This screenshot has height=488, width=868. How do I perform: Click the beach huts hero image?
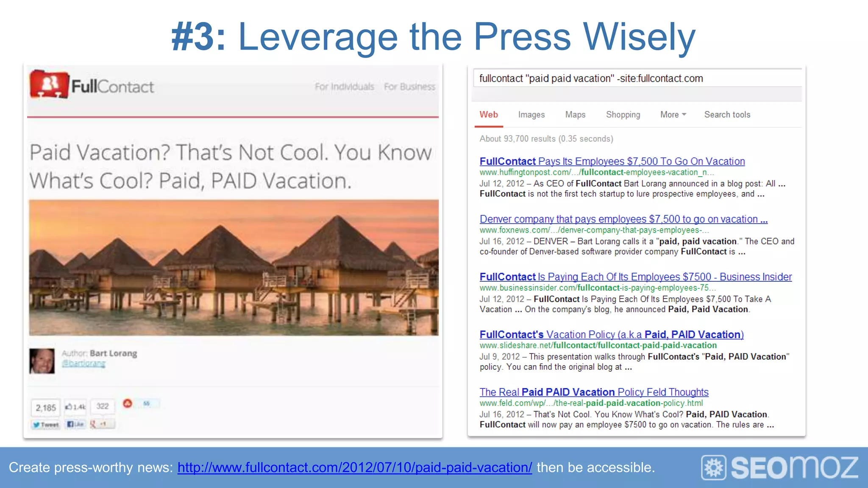[x=234, y=268]
